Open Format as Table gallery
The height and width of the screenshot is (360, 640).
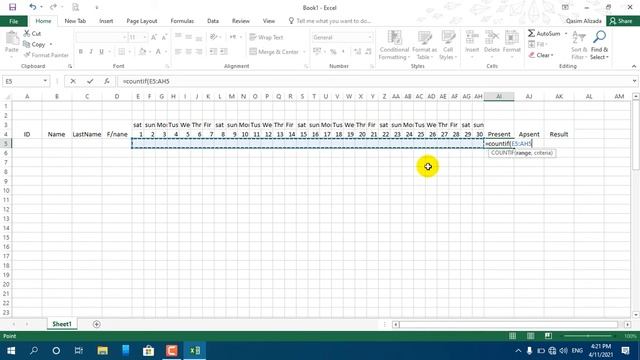tap(424, 45)
